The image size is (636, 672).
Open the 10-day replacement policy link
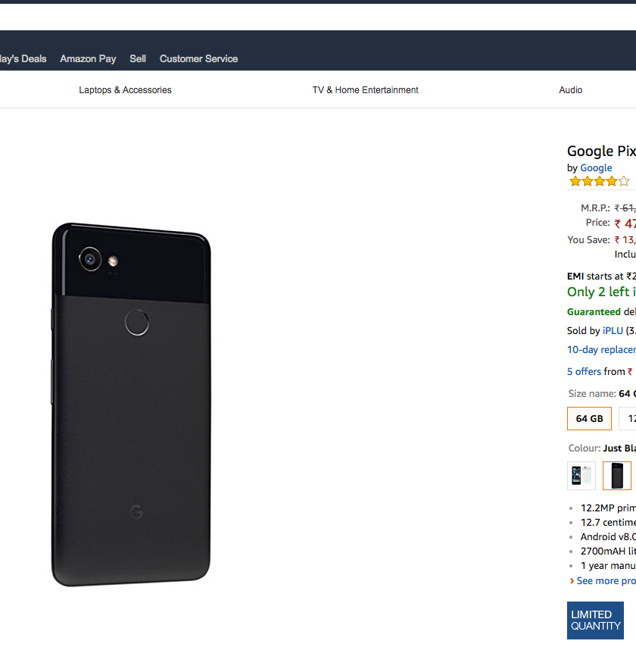[601, 350]
